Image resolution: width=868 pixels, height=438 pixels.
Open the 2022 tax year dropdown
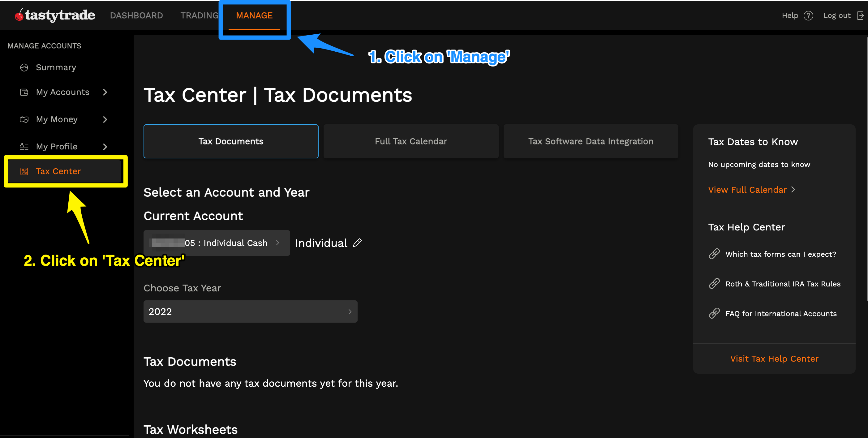pyautogui.click(x=250, y=311)
